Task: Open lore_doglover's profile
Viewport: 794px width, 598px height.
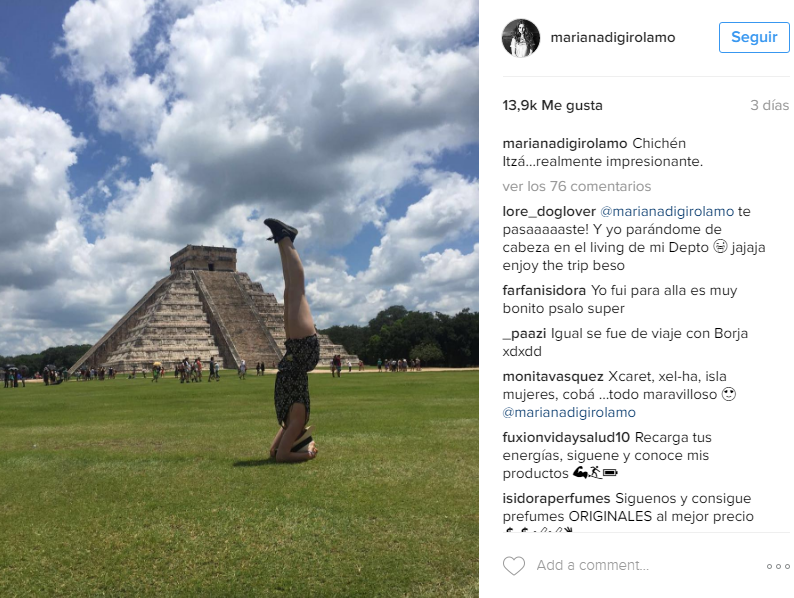Action: point(549,212)
